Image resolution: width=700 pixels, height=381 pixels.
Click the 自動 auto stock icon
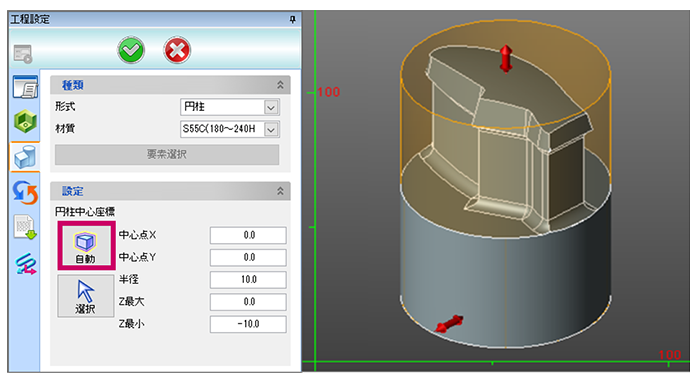(x=86, y=246)
